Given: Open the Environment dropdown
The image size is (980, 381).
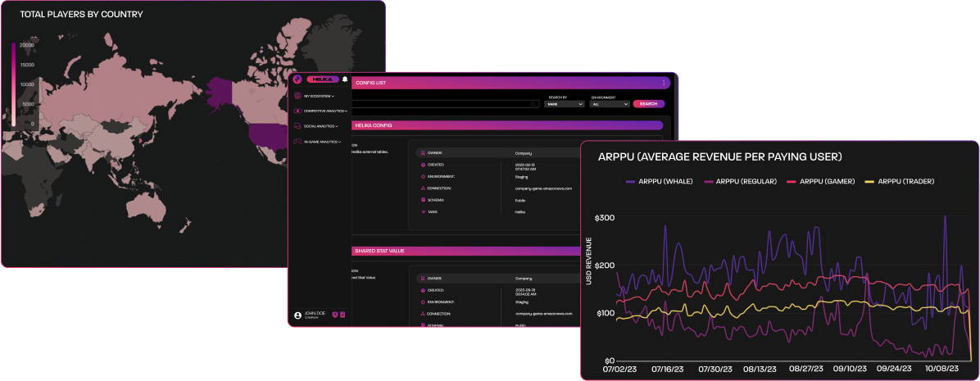Looking at the screenshot, I should [x=610, y=104].
